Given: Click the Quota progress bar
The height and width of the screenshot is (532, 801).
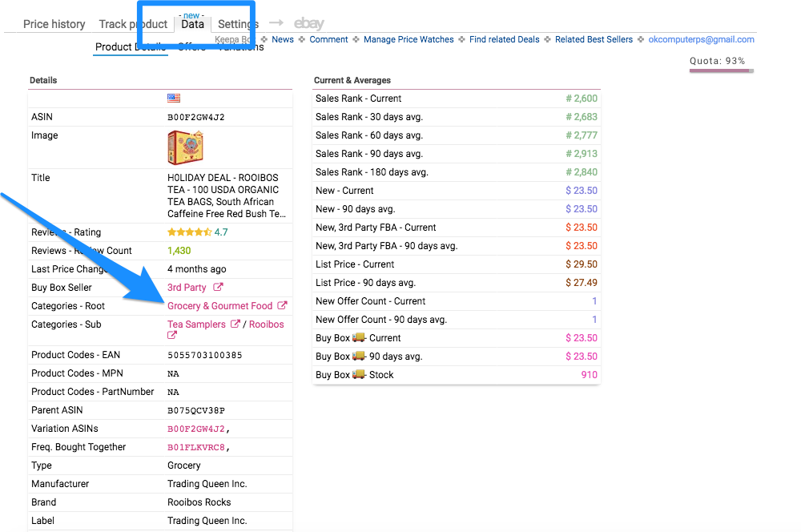Looking at the screenshot, I should tap(722, 71).
